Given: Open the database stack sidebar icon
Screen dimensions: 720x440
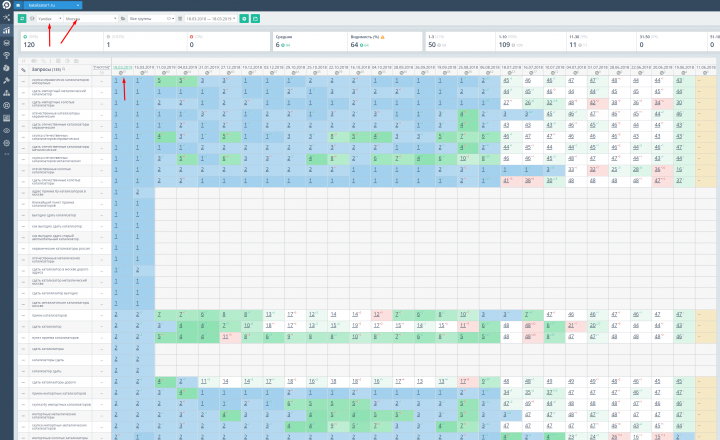Looking at the screenshot, I should (x=6, y=43).
